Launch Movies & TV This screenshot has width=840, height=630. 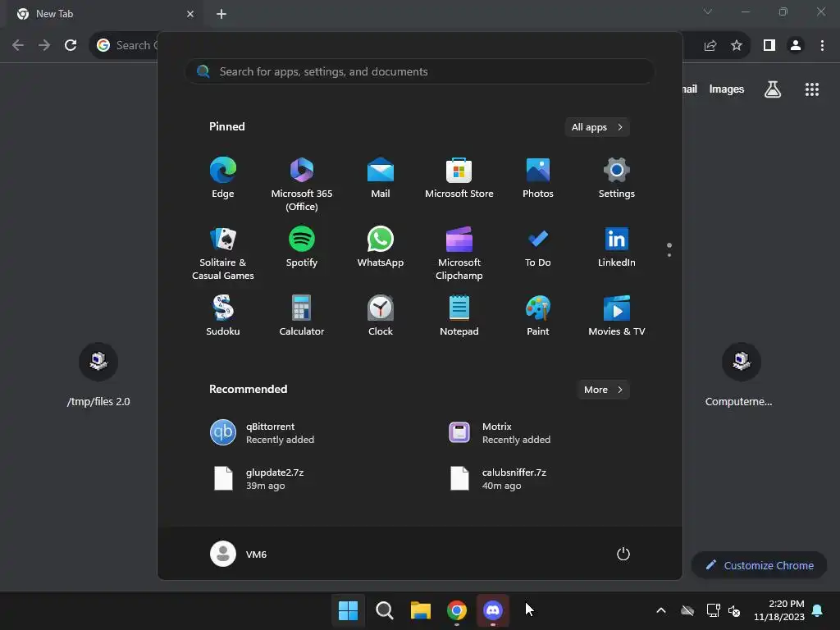click(617, 316)
